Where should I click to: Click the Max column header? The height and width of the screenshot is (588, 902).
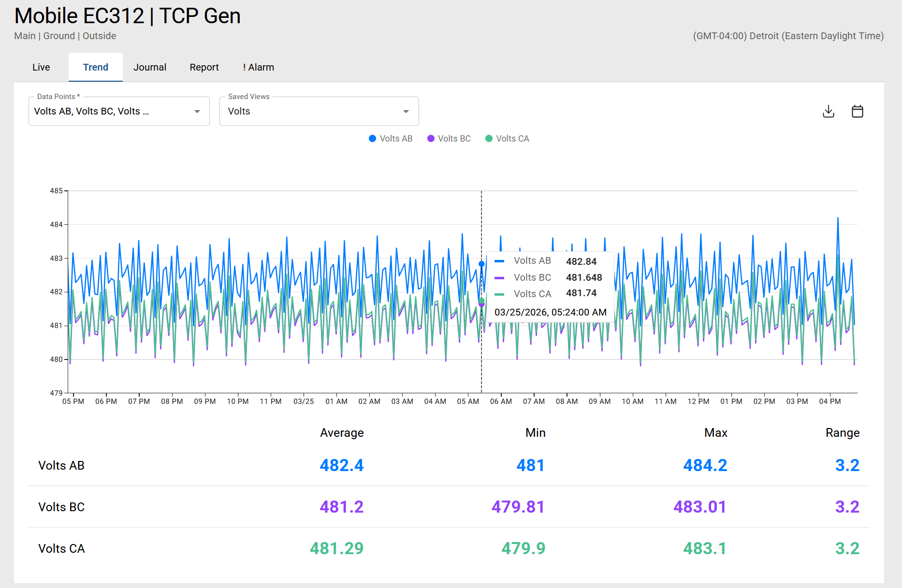(715, 432)
